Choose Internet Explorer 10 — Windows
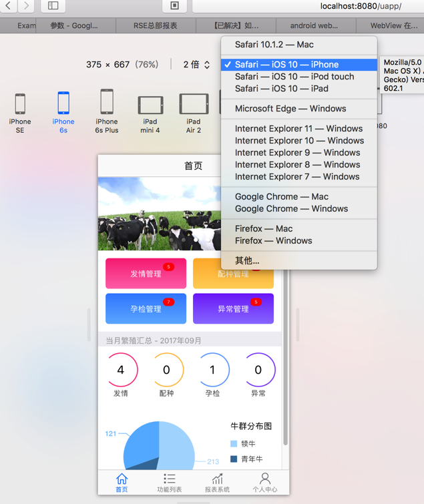The width and height of the screenshot is (424, 504). [299, 140]
